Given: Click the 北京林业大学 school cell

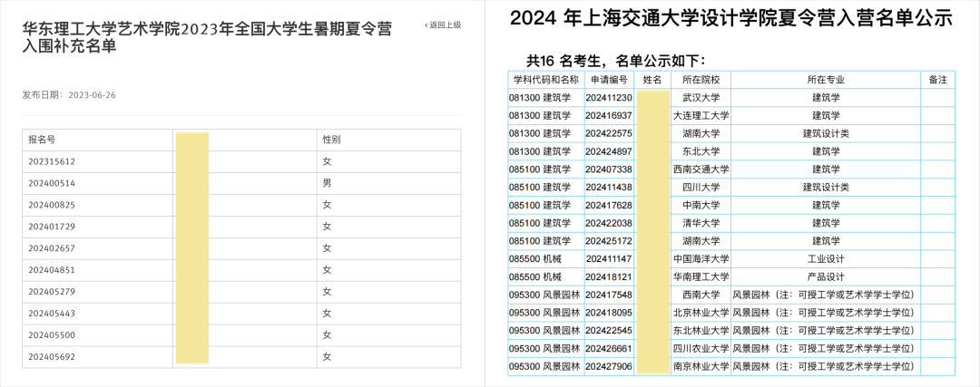Looking at the screenshot, I should (701, 313).
